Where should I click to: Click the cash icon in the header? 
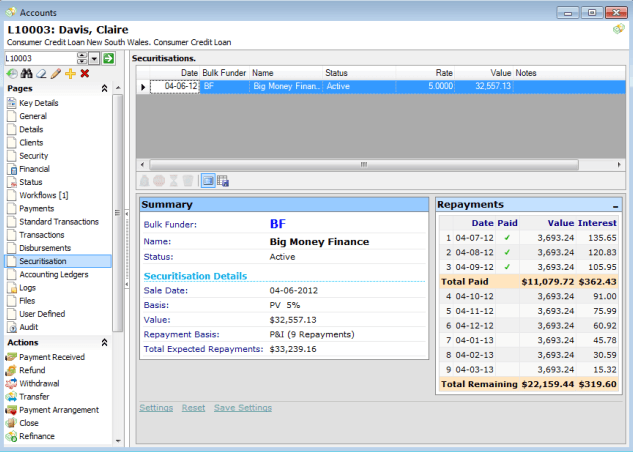[618, 29]
